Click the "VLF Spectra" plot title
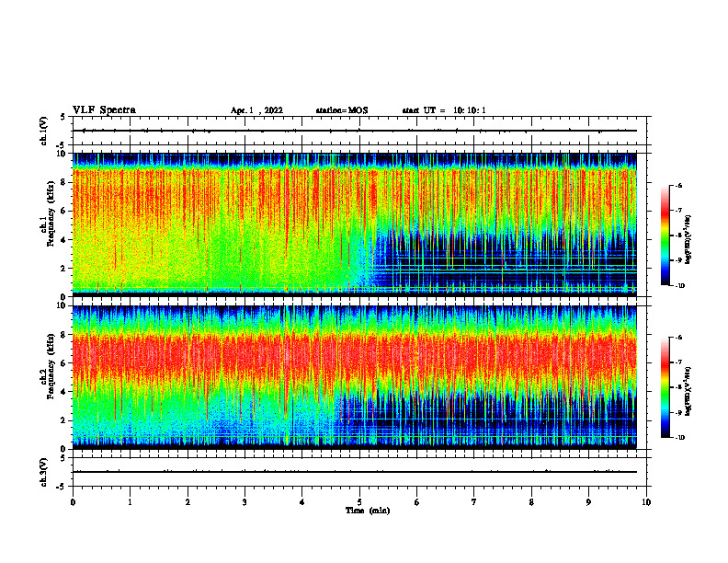 (x=104, y=110)
